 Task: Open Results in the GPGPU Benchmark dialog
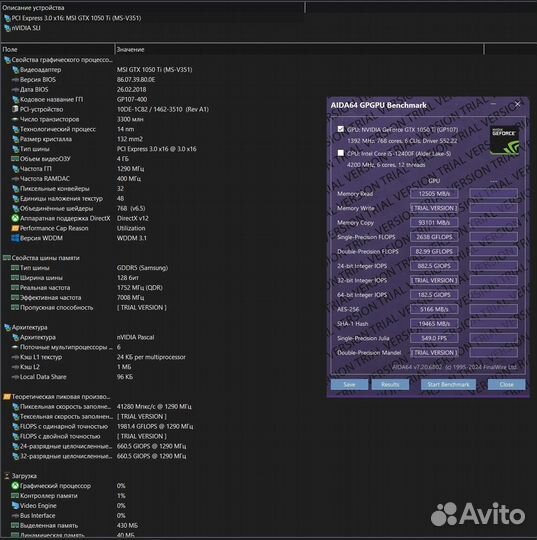[390, 384]
